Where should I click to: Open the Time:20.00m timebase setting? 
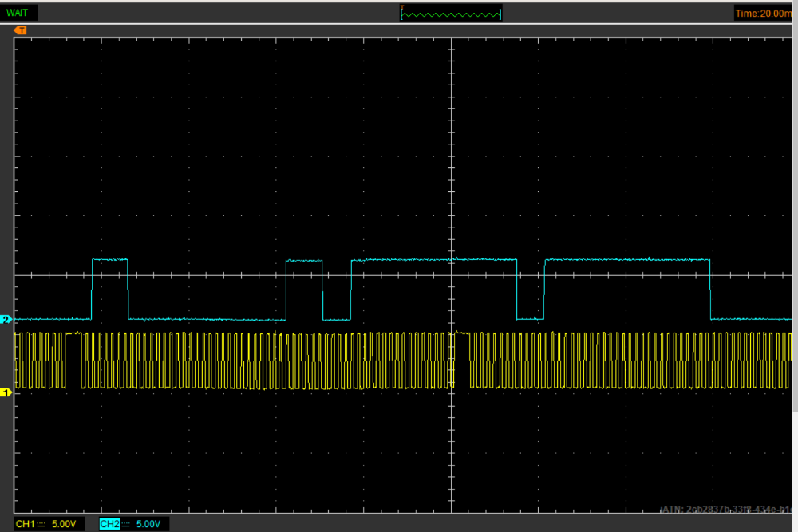[x=764, y=13]
